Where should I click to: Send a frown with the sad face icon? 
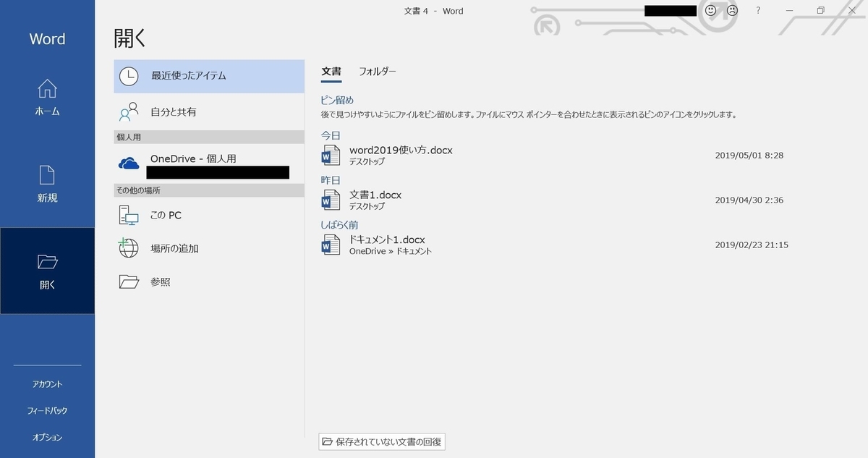pyautogui.click(x=732, y=11)
